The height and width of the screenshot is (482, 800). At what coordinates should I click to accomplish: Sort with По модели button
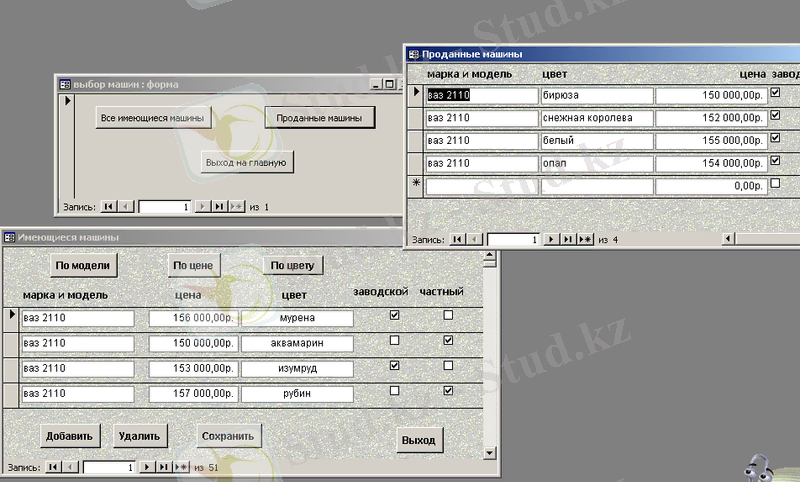(83, 265)
